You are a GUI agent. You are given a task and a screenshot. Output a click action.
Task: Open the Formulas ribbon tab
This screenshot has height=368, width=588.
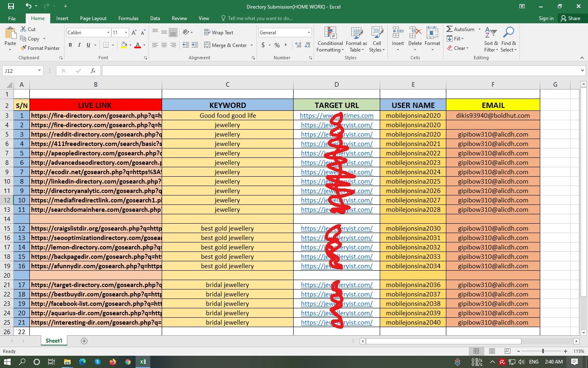pos(128,18)
